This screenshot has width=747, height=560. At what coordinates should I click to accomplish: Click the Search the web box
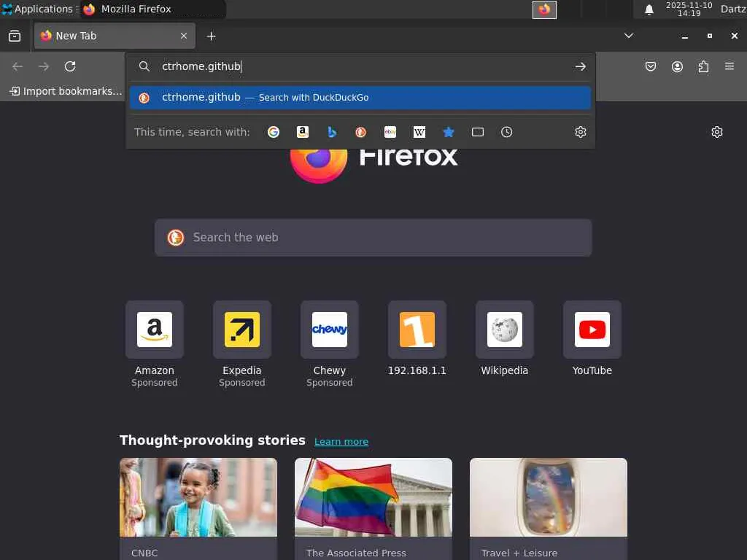click(373, 237)
